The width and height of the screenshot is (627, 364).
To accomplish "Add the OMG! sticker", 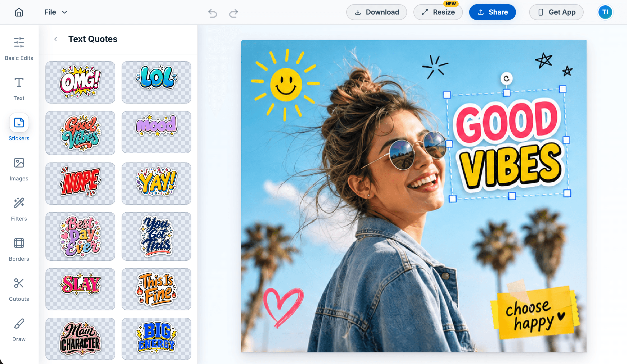I will click(x=80, y=82).
